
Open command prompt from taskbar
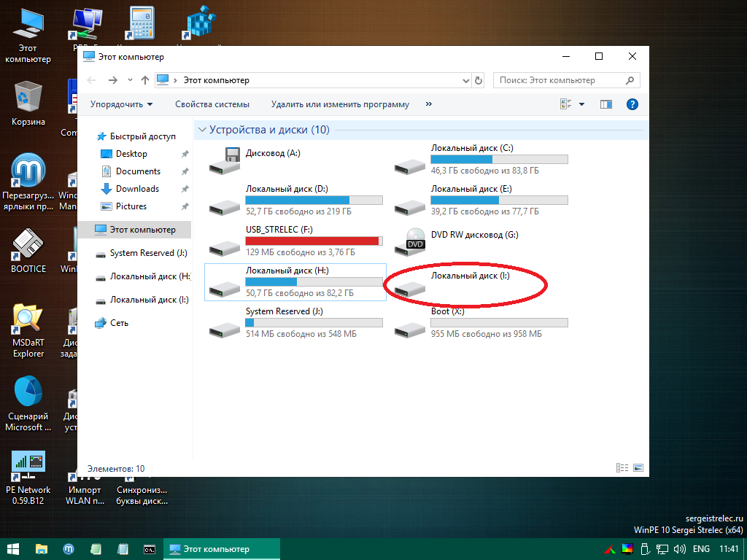click(149, 548)
